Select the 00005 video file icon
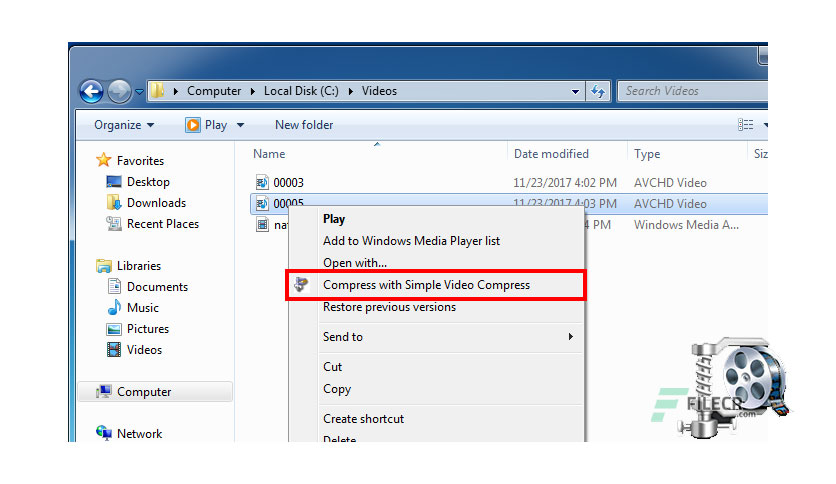This screenshot has width=836, height=484. point(262,204)
